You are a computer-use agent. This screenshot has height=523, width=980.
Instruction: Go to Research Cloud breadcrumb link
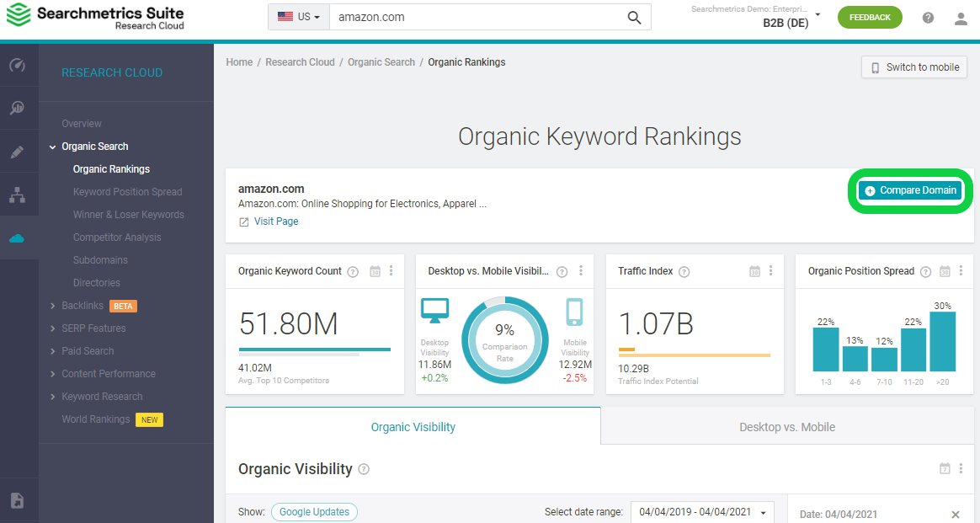[x=300, y=61]
